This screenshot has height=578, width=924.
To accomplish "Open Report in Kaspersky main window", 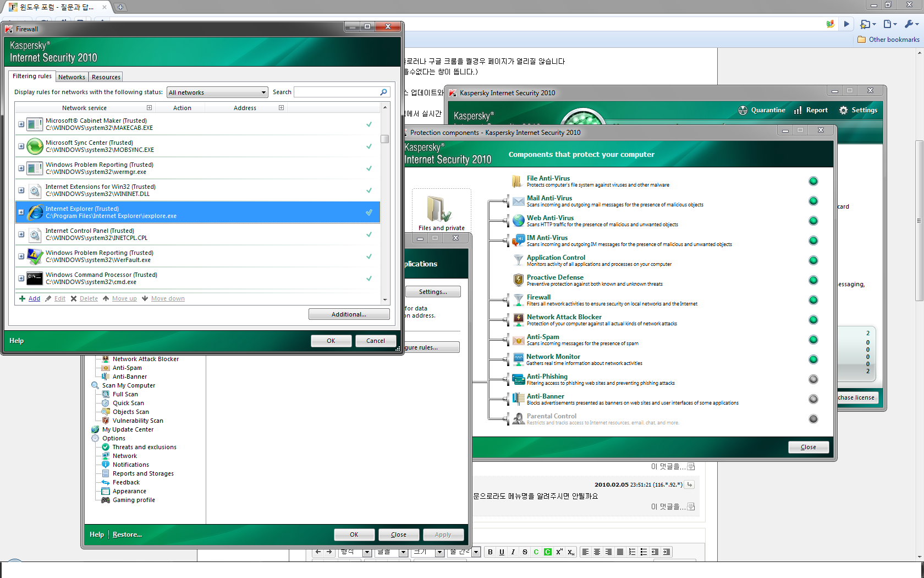I will pos(811,110).
